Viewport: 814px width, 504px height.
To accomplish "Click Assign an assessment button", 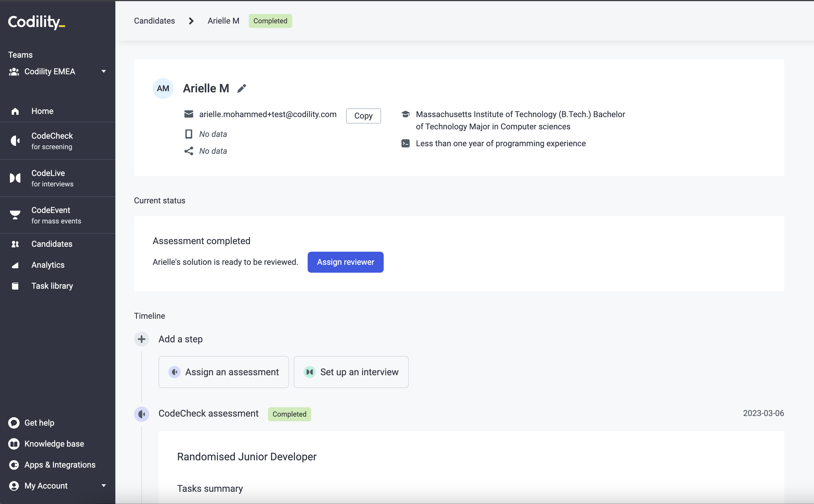I will click(224, 372).
